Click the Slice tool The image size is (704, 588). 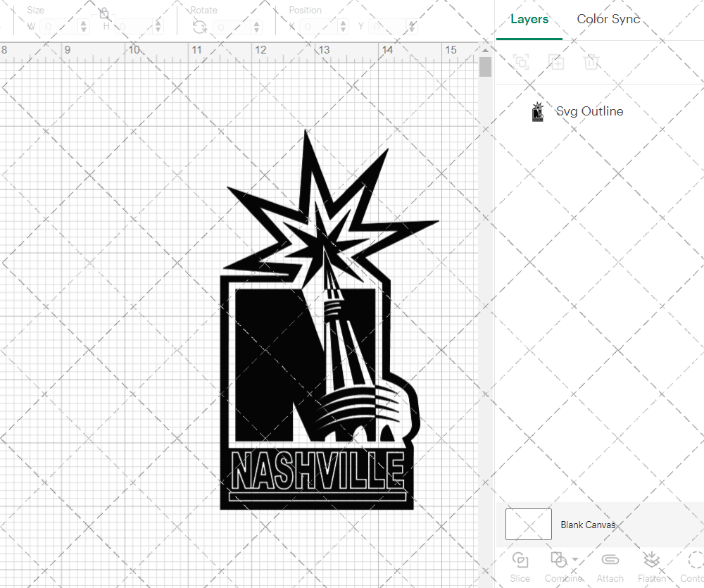520,566
